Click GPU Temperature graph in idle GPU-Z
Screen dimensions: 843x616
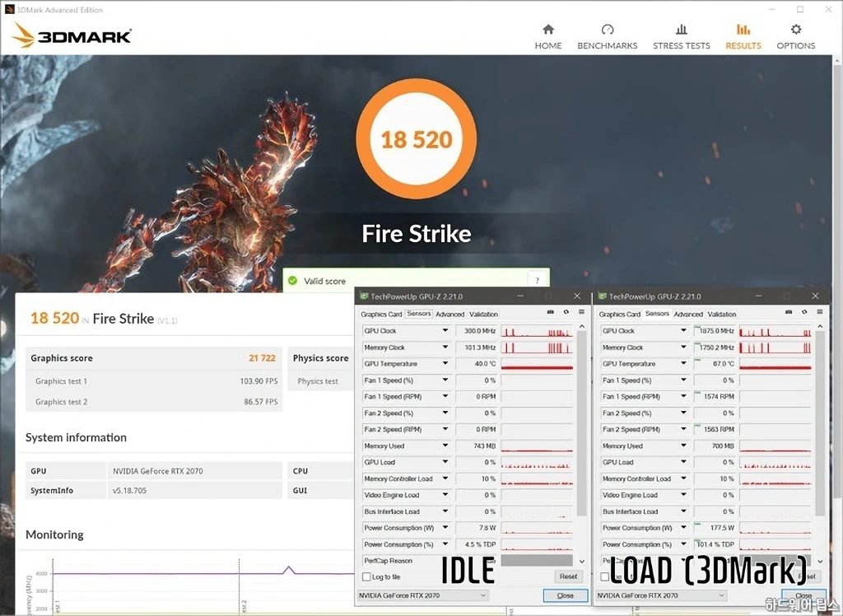[x=537, y=364]
